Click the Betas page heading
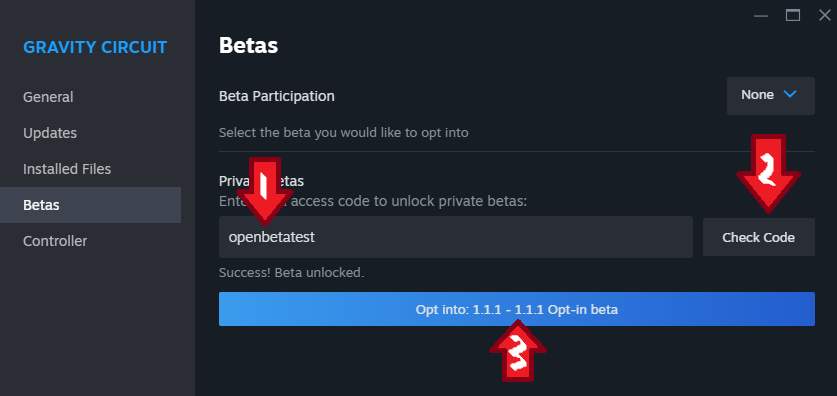The width and height of the screenshot is (837, 396). click(248, 46)
